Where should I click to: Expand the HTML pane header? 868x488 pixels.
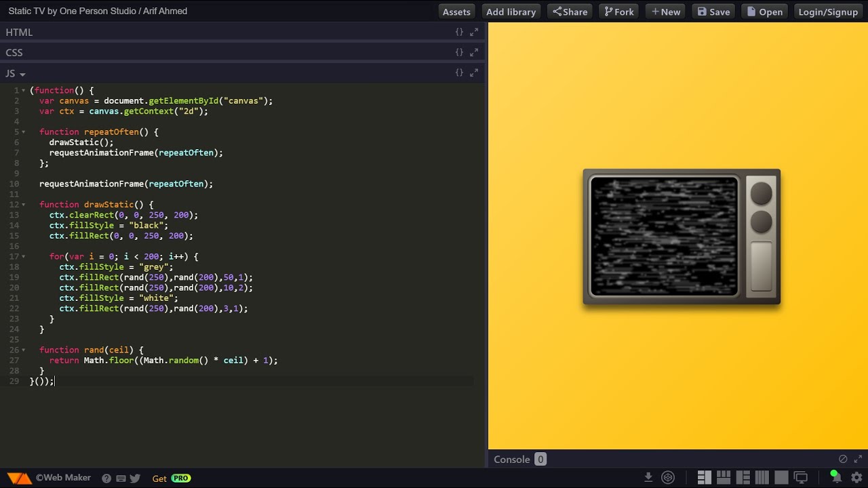coord(243,32)
